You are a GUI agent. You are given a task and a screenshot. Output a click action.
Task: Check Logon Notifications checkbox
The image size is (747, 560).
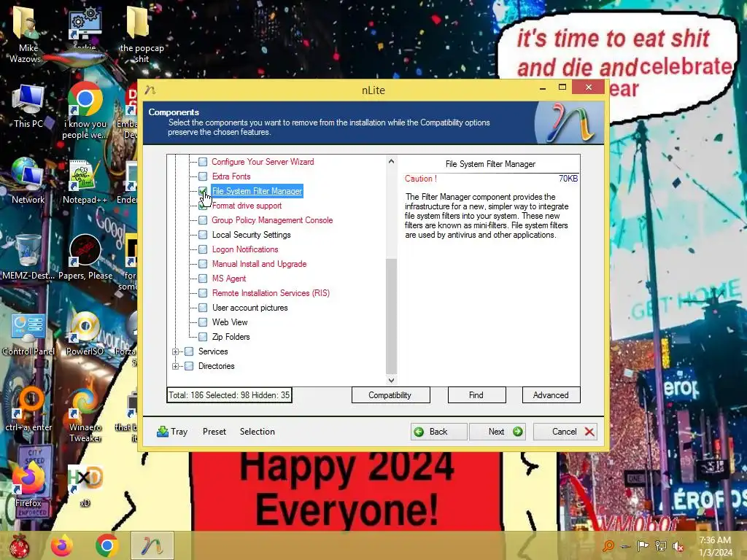pyautogui.click(x=203, y=249)
